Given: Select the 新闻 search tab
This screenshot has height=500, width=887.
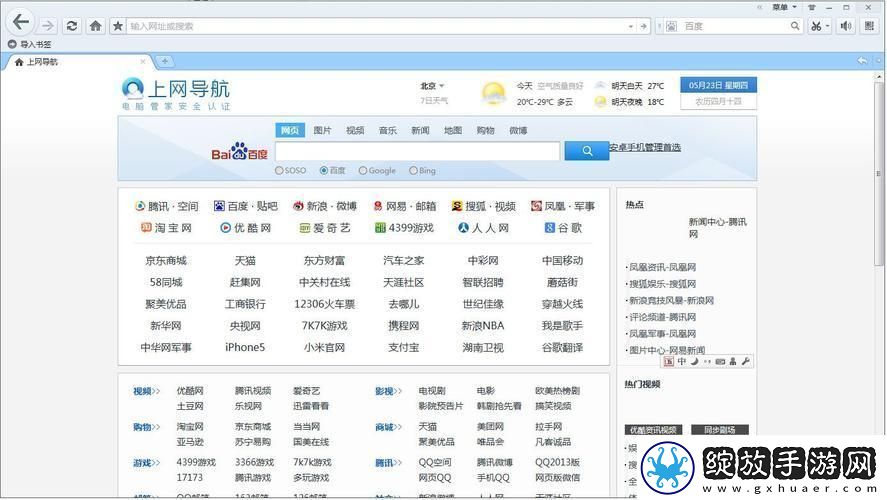Looking at the screenshot, I should [x=420, y=131].
